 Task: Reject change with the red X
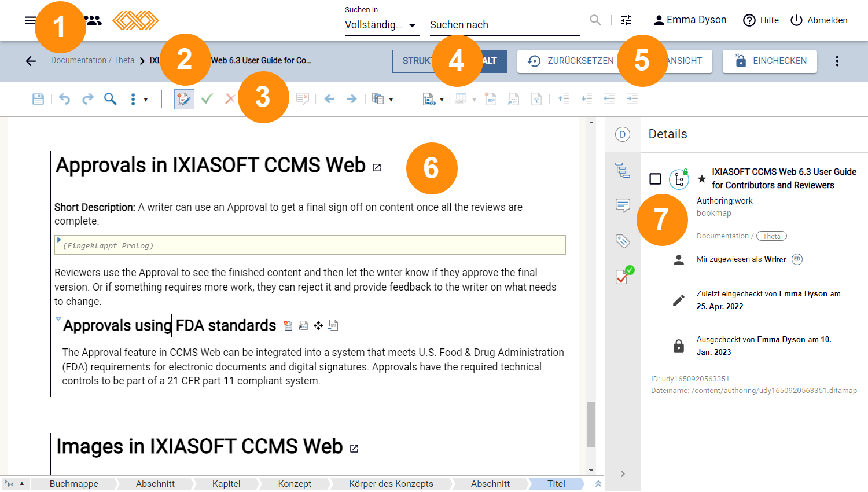tap(230, 99)
